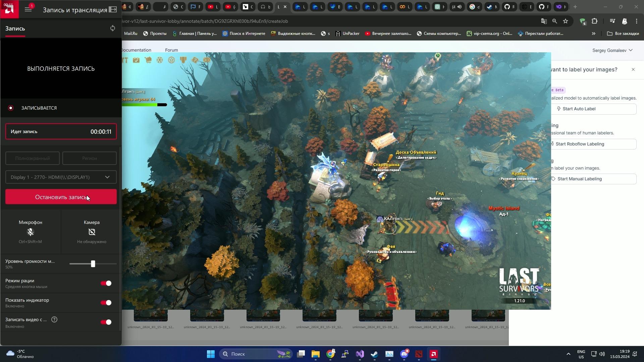This screenshot has height=362, width=644.
Task: Close the label your images panel
Action: coord(633,69)
